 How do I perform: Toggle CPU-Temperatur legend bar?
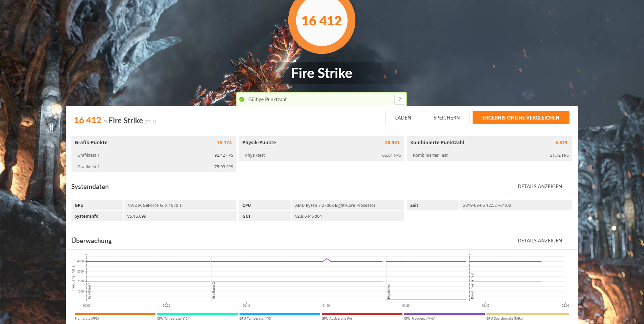pos(197,314)
